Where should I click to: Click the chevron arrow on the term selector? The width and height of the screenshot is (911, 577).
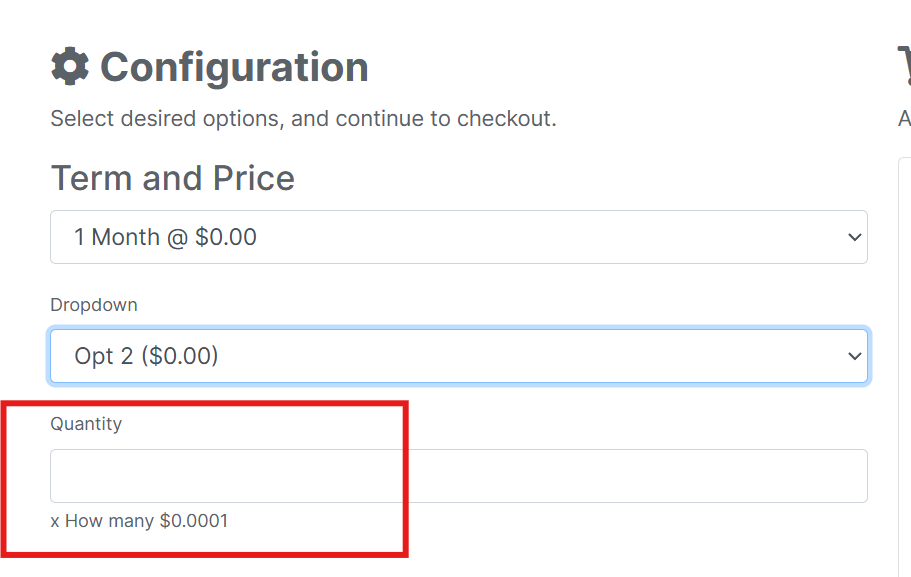click(854, 237)
